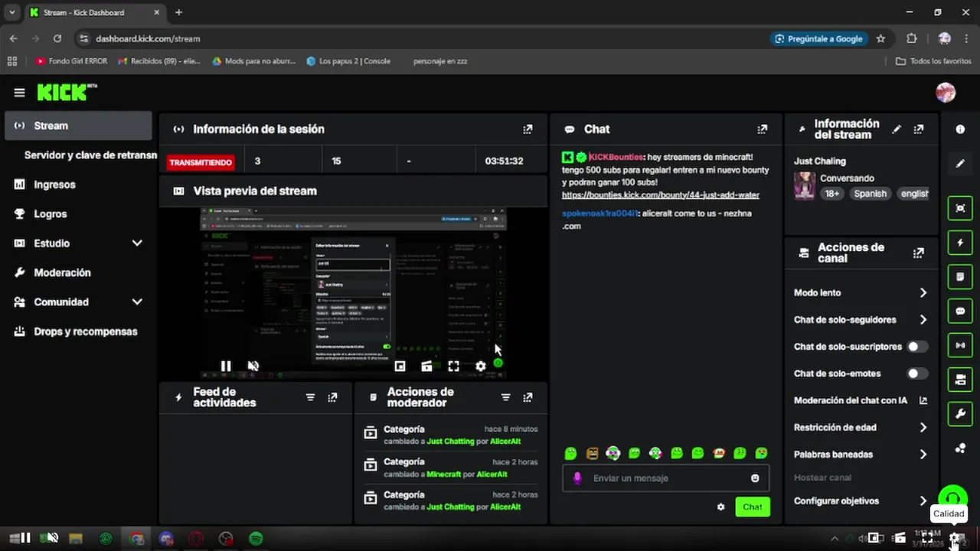Click the KICKBounties username in chat

[616, 157]
